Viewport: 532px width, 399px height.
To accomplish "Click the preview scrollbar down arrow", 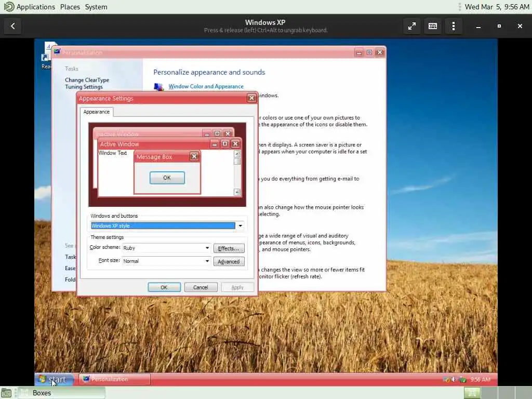I will click(x=237, y=192).
